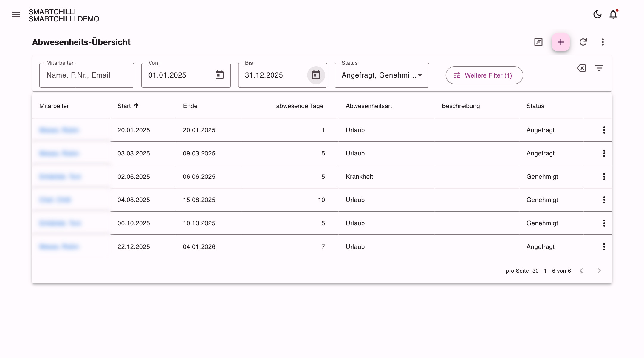Click the SMARTCHILLI DEMO title
Viewport: 644px width, 358px height.
click(64, 19)
